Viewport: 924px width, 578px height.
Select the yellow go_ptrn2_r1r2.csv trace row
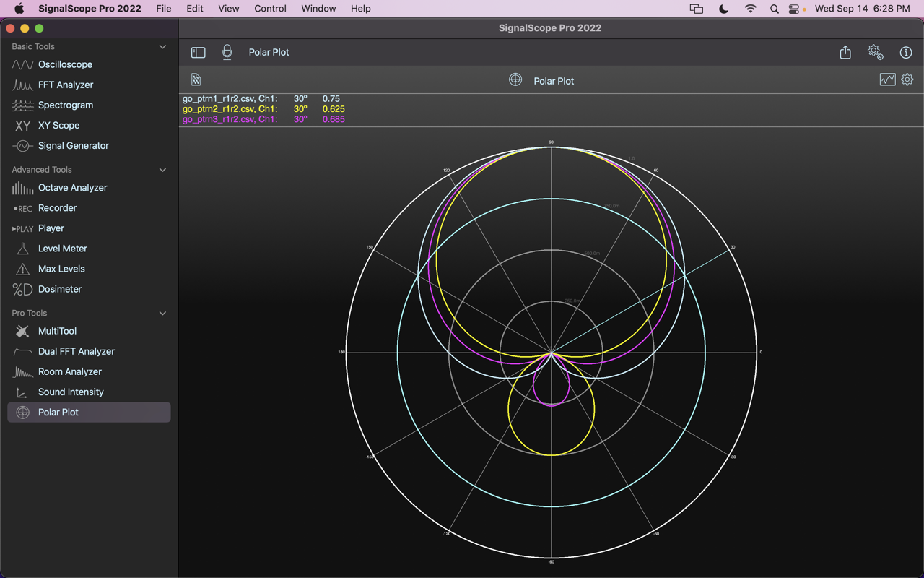tap(263, 109)
